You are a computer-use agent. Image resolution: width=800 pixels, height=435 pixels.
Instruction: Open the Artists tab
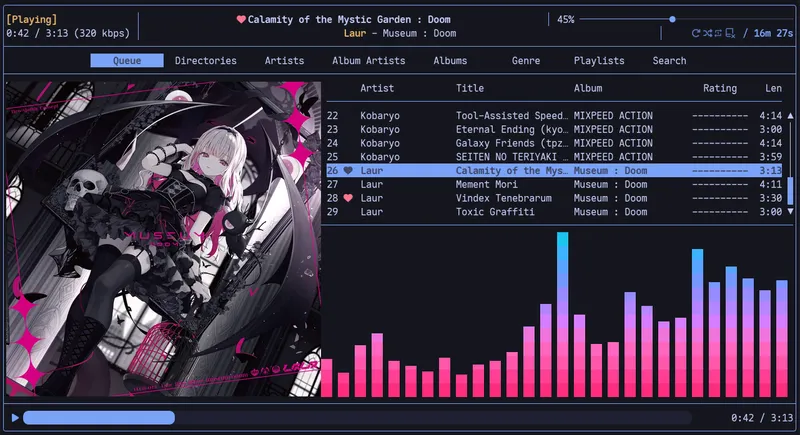pyautogui.click(x=284, y=61)
